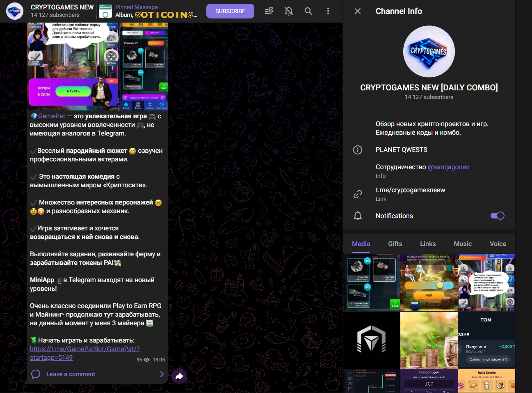Switch to the Voice tab
Viewport: 532px width, 393px height.
tap(498, 244)
